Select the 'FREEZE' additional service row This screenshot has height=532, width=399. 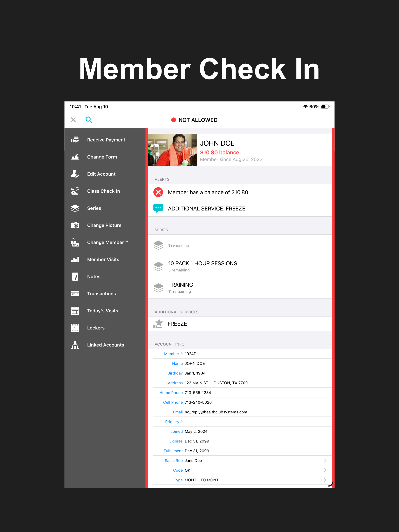tap(240, 324)
